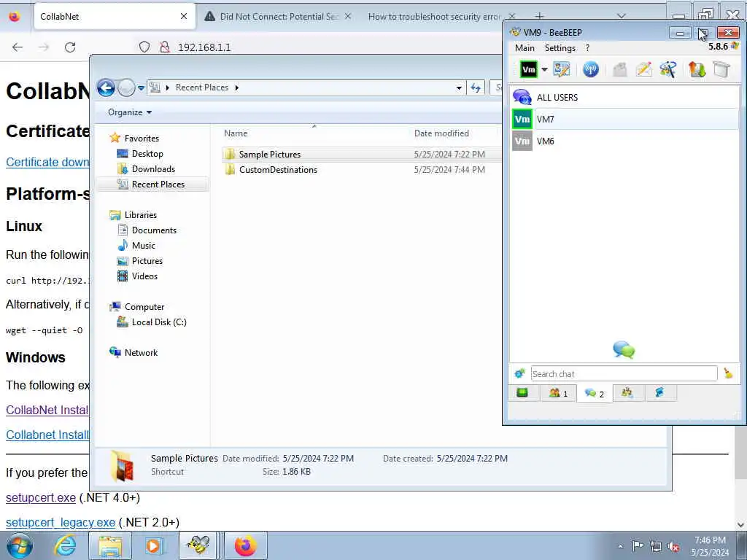Open the Main menu in BeeBEEP

pos(525,47)
